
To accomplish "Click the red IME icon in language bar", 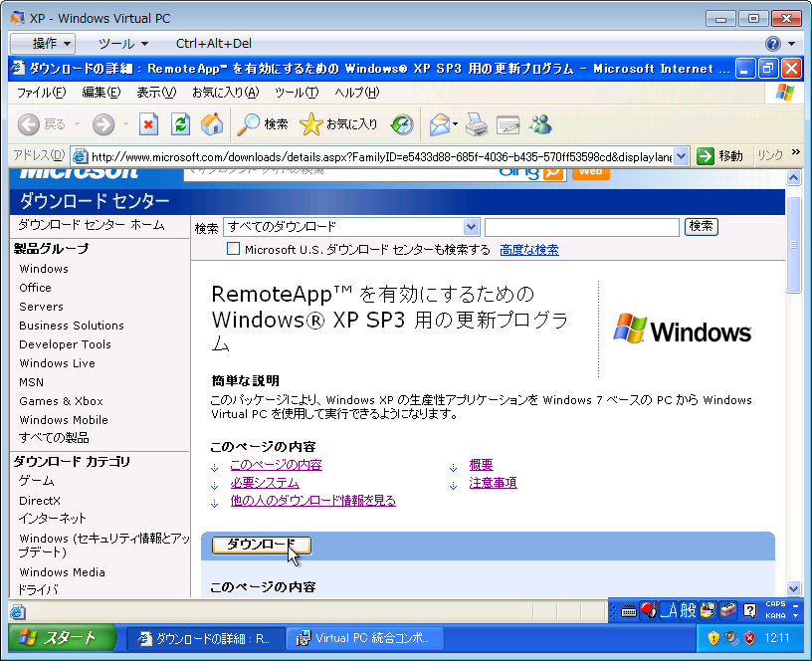I will (x=648, y=610).
